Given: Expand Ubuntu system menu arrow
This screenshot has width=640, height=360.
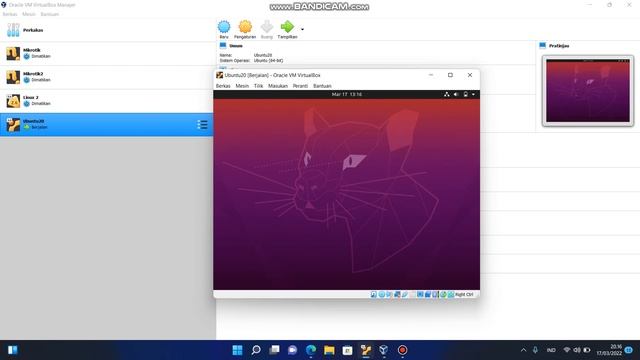Looking at the screenshot, I should (473, 94).
